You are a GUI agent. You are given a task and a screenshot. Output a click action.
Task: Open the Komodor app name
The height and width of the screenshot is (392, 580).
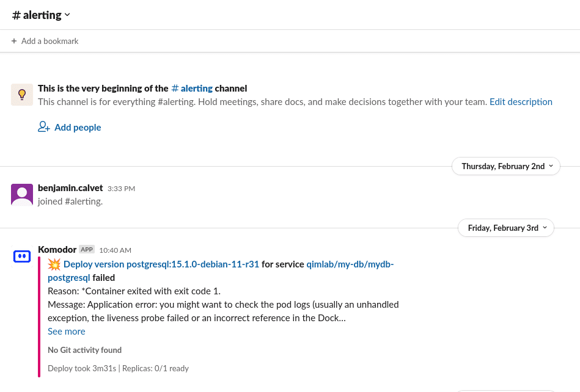[57, 250]
